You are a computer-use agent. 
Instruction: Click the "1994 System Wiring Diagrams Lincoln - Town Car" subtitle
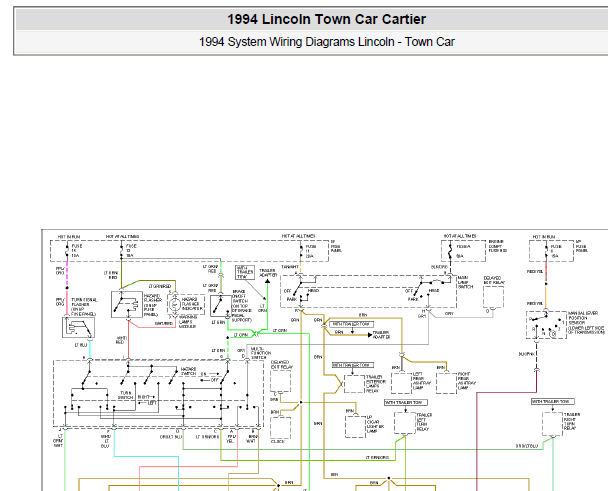pos(326,42)
